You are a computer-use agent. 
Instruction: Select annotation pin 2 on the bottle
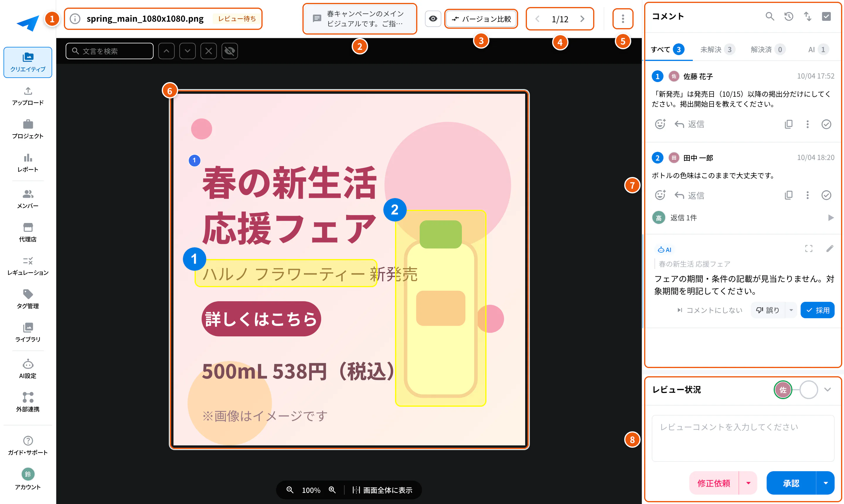(x=395, y=210)
